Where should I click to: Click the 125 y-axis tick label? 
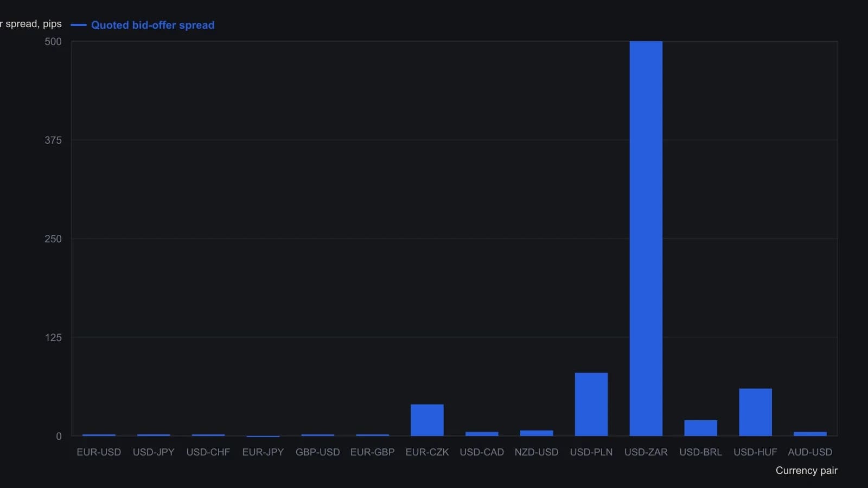pos(53,338)
